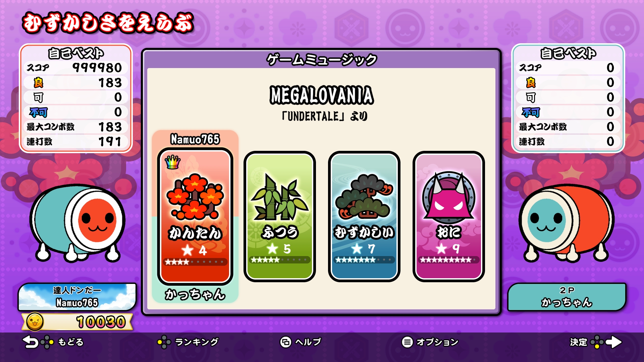
Task: Select the かんたん difficulty card
Action: point(195,216)
